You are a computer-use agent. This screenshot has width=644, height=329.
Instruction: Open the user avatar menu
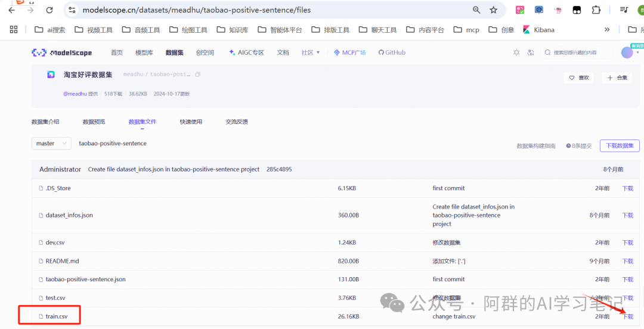coord(627,52)
